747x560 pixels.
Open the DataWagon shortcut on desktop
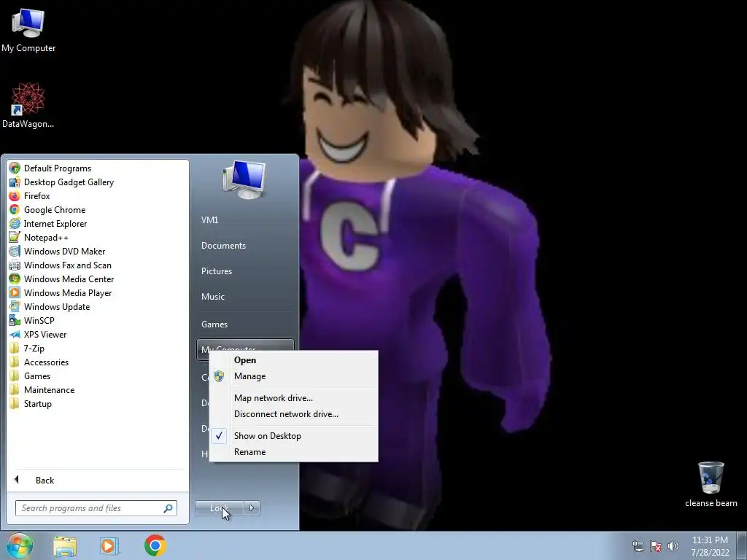point(28,105)
